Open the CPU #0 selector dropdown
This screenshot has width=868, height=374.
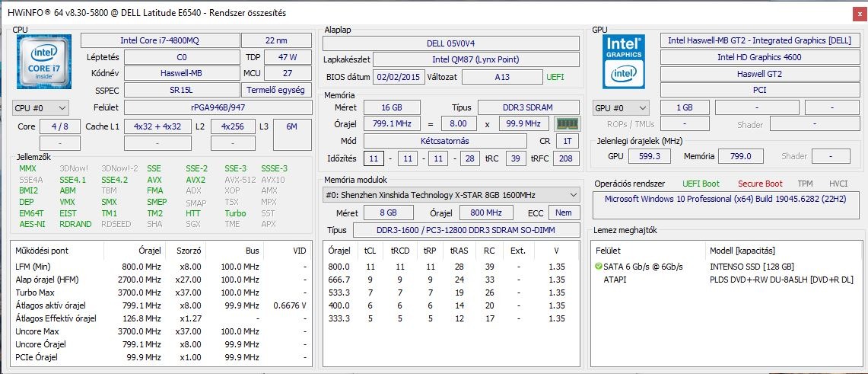[x=40, y=107]
